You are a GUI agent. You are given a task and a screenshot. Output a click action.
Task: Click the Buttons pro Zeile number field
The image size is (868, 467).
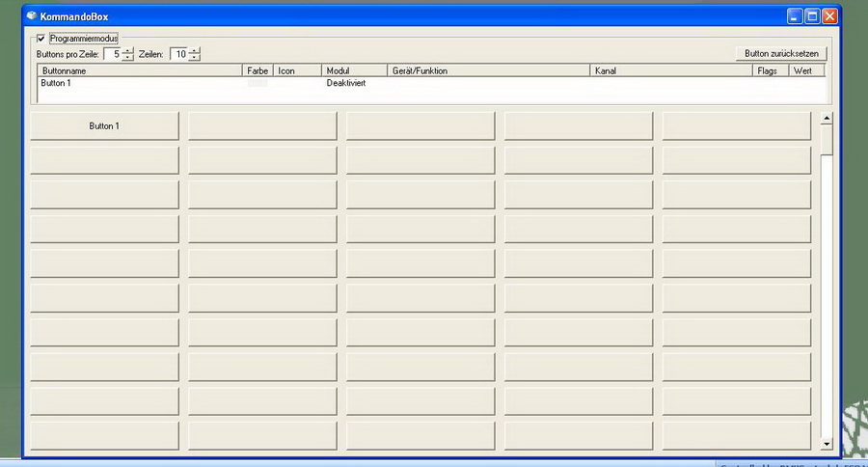113,54
